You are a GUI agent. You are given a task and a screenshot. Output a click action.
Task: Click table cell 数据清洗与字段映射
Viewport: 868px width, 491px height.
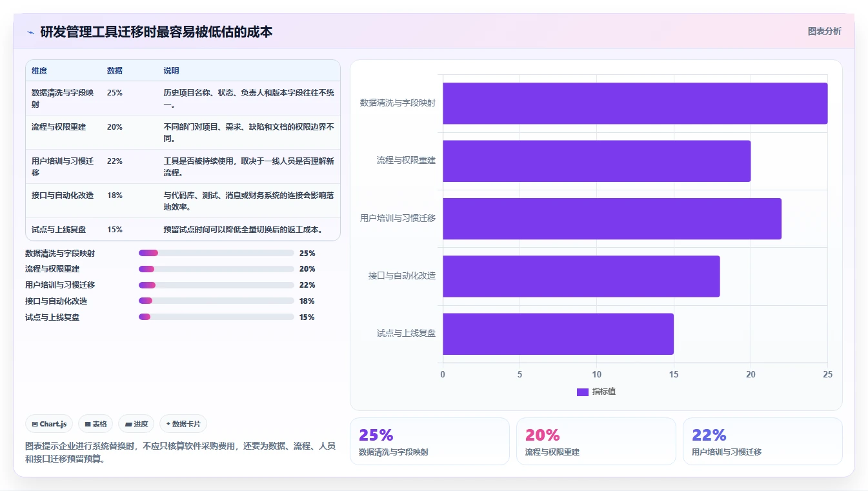pyautogui.click(x=63, y=99)
